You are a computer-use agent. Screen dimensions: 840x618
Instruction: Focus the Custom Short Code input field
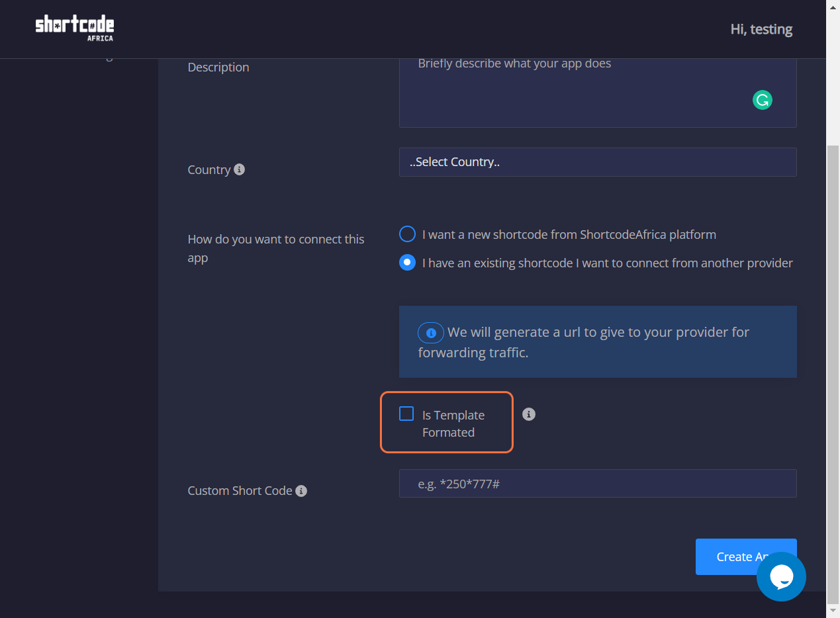pos(598,484)
